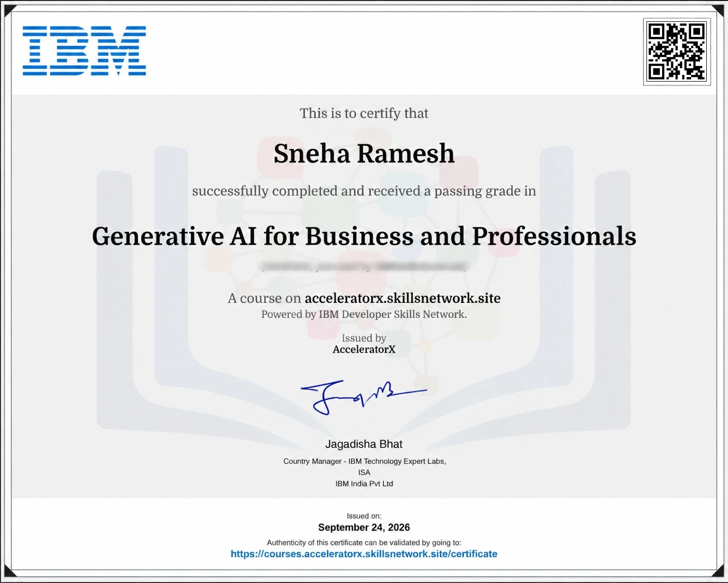Click 'Powered by IBM Developer Skills Network.' text
The height and width of the screenshot is (583, 728).
click(364, 314)
